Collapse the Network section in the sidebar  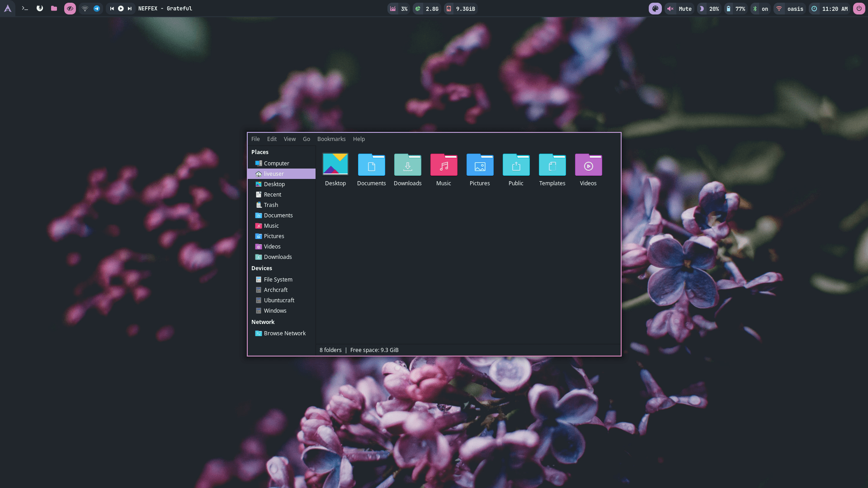(263, 322)
